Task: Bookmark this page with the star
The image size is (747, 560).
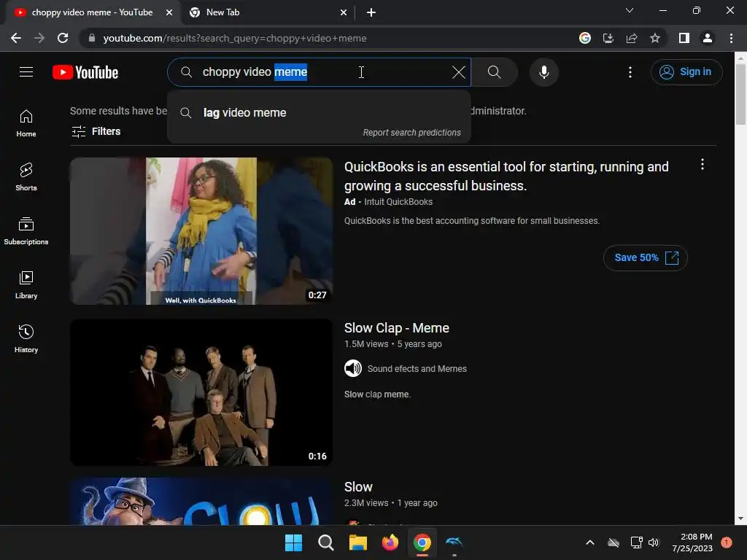Action: (655, 38)
